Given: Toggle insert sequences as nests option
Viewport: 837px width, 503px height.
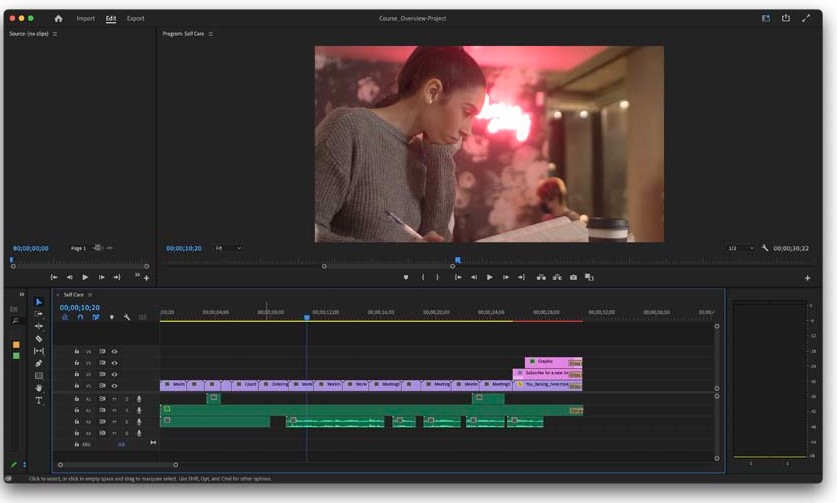Looking at the screenshot, I should point(65,317).
